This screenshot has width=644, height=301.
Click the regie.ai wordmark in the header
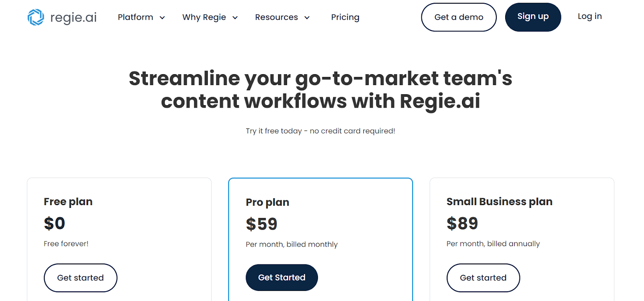pos(73,17)
